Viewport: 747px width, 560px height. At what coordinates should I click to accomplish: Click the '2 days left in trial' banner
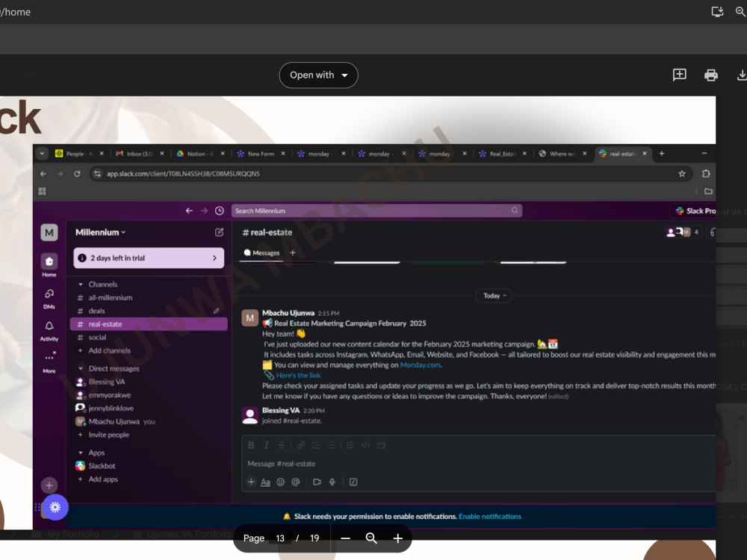pos(149,258)
